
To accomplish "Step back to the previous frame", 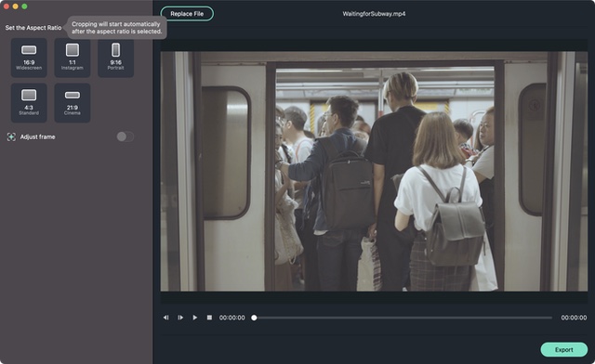I will [165, 318].
